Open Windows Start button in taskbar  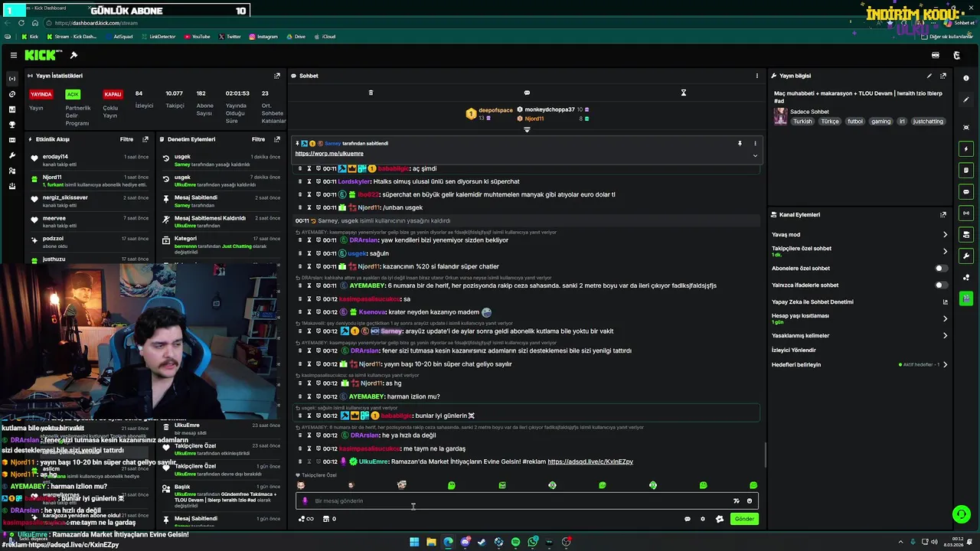(414, 542)
